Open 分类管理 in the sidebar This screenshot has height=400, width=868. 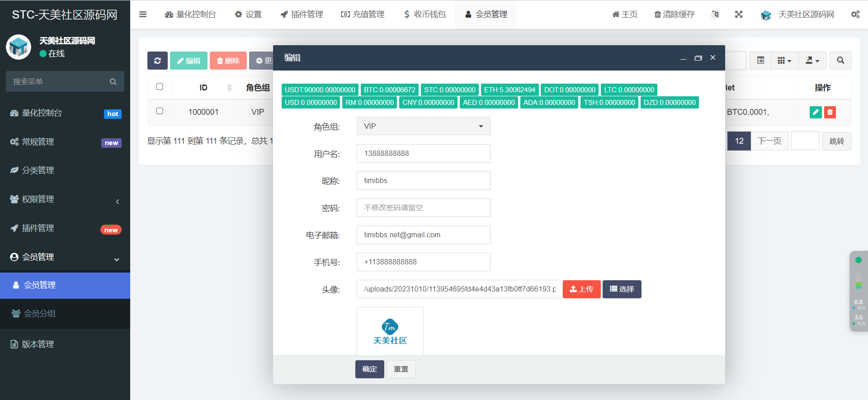65,170
